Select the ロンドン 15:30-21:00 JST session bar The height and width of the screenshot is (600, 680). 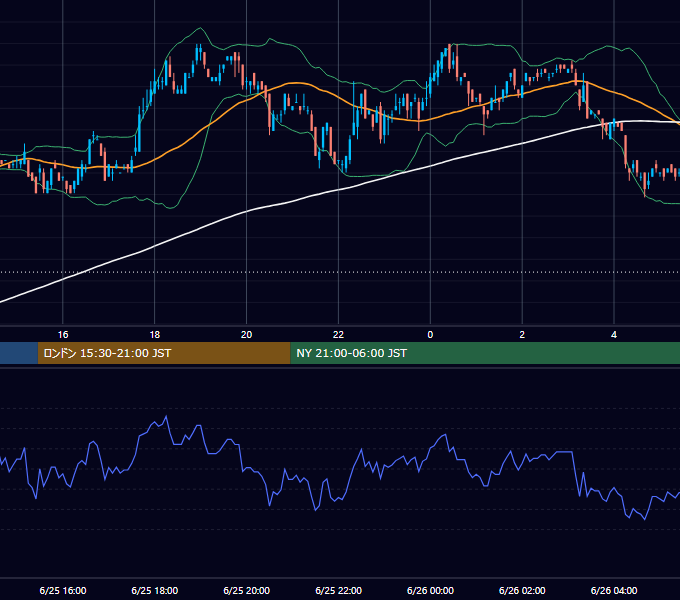pos(164,353)
